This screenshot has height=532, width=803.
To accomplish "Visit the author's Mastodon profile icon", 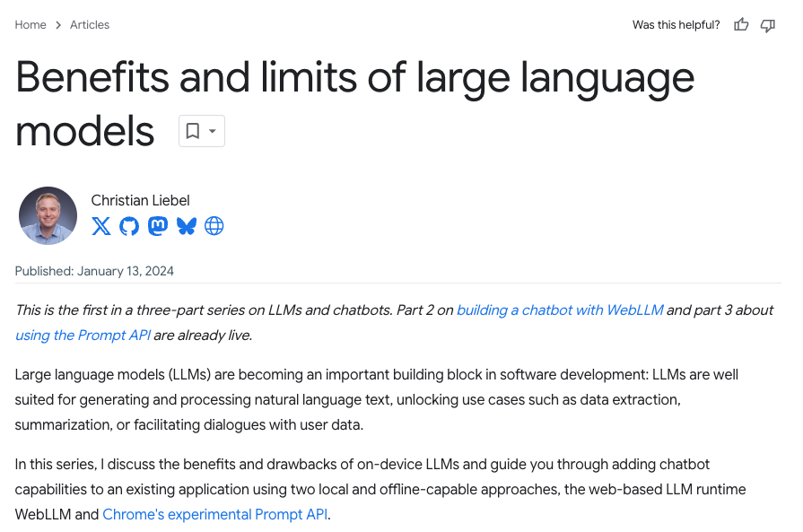I will [158, 226].
